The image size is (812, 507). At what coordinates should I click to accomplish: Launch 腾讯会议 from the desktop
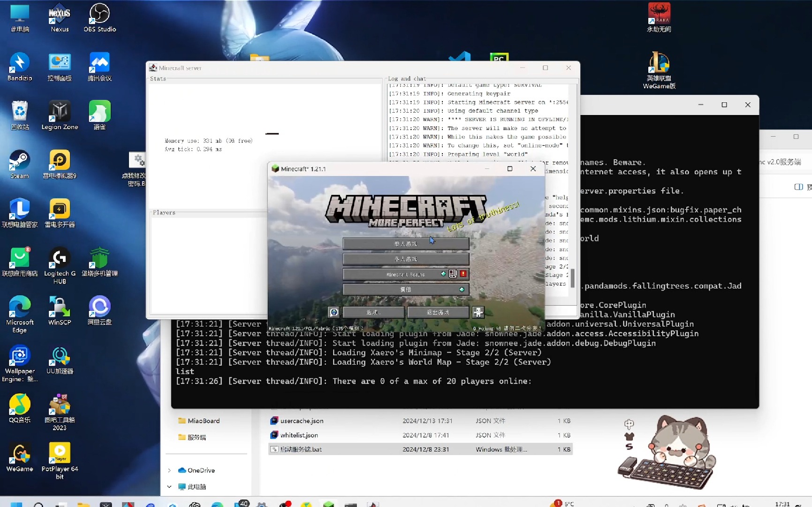[x=99, y=67]
